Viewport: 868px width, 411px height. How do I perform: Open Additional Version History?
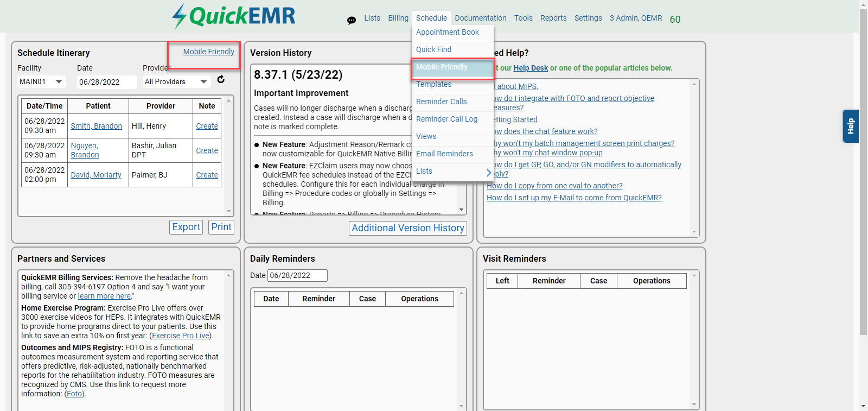tap(408, 228)
